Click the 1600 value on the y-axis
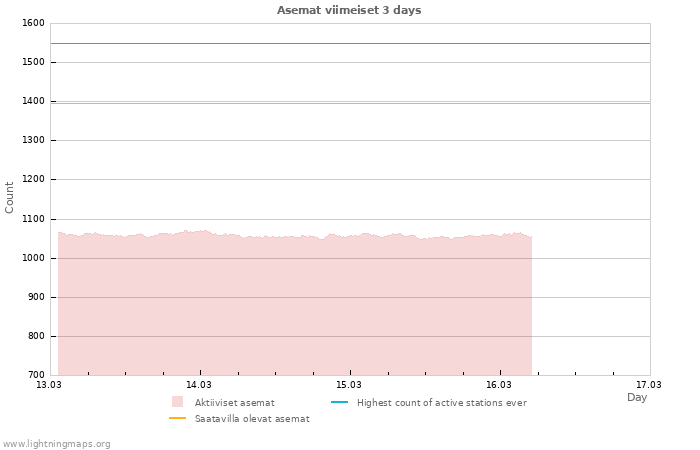This screenshot has height=450, width=700. tap(33, 23)
